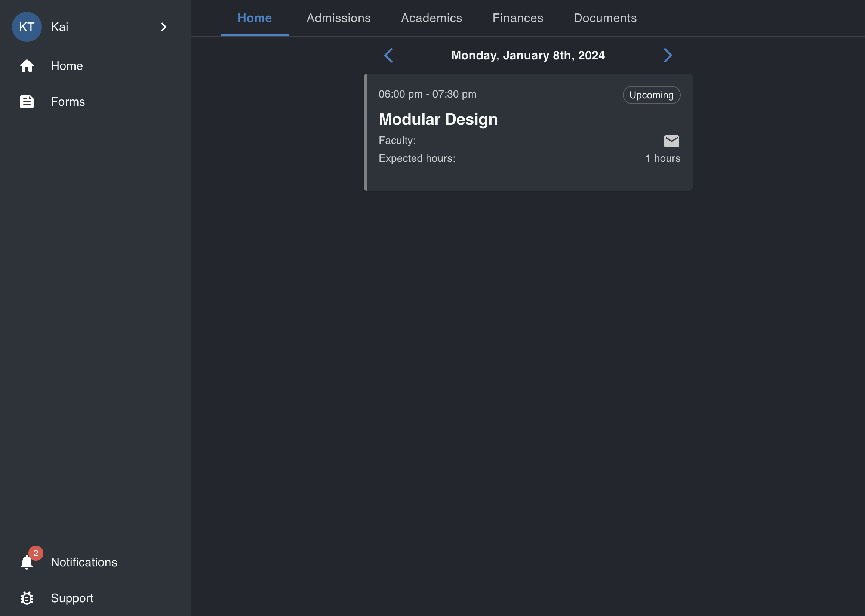Go to the next day arrow
The height and width of the screenshot is (616, 865).
[x=668, y=55]
